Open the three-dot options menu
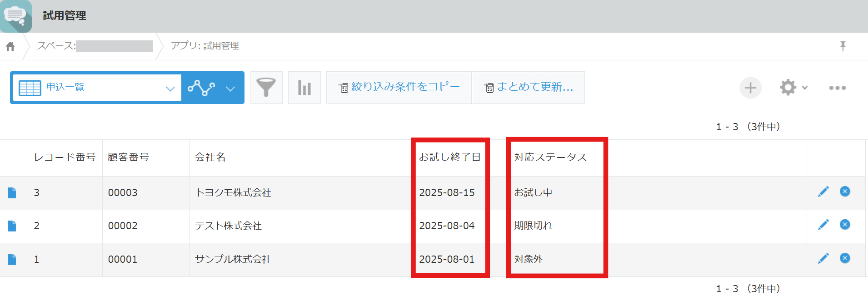868x300 pixels. (837, 88)
